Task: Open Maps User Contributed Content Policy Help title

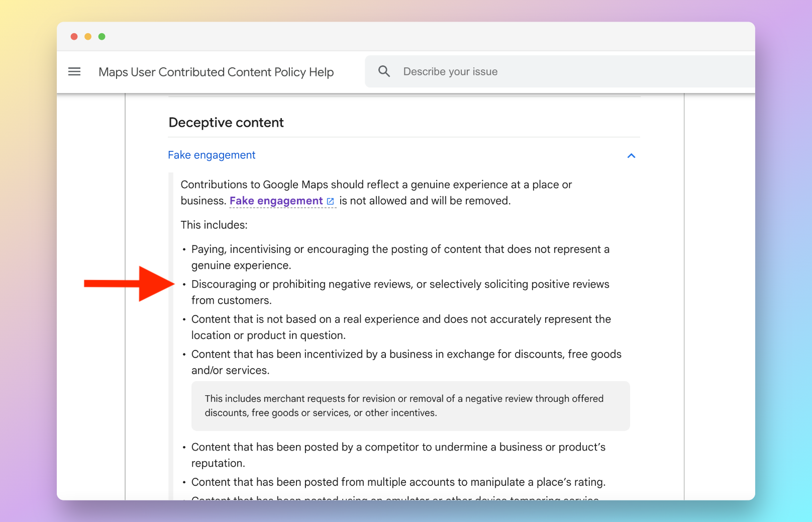Action: [x=216, y=72]
